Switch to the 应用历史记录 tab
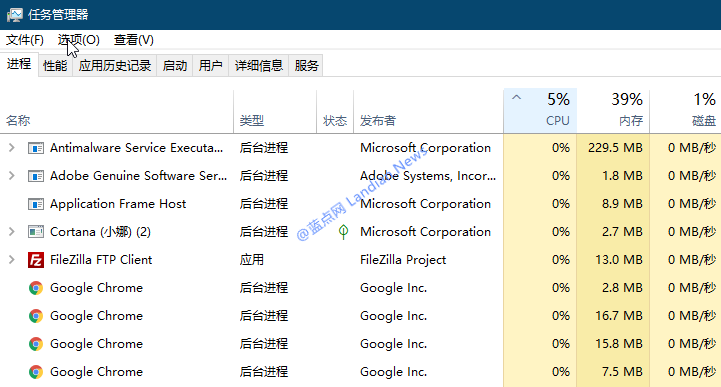The height and width of the screenshot is (387, 721). click(x=114, y=66)
